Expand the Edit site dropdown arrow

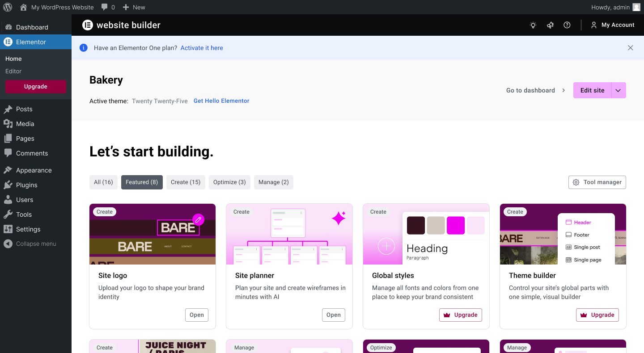(619, 90)
